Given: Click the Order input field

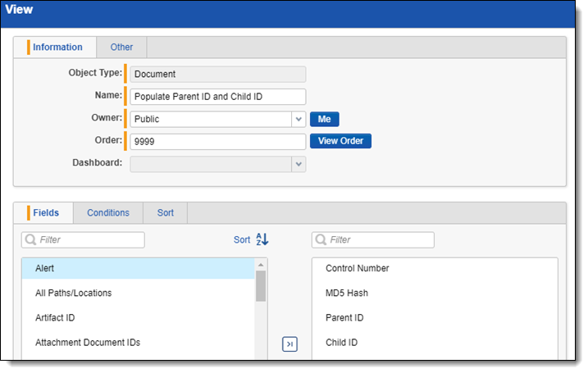Looking at the screenshot, I should point(217,141).
